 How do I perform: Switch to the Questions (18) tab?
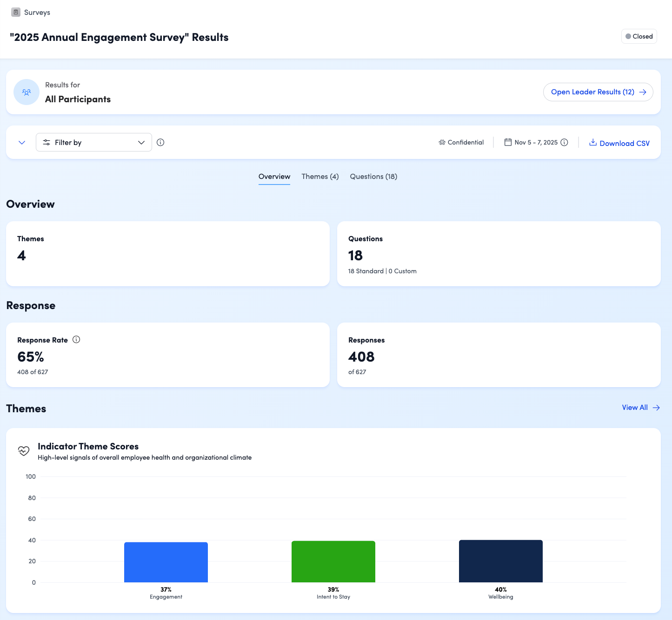coord(373,177)
